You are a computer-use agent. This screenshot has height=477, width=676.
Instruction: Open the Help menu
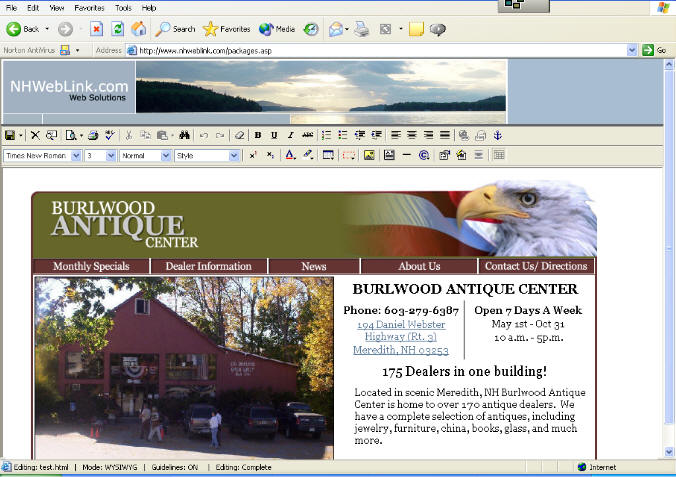click(149, 8)
